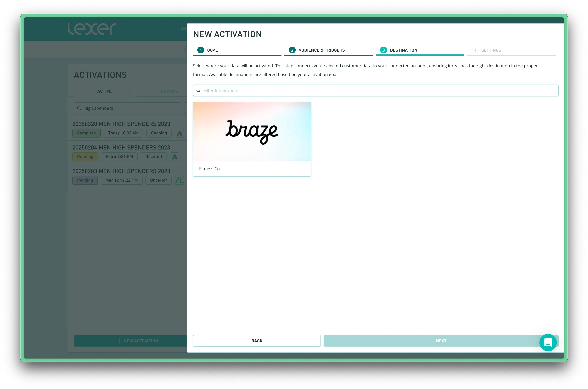This screenshot has width=588, height=389.
Task: Switch to the Inactive activations tab
Action: click(168, 91)
